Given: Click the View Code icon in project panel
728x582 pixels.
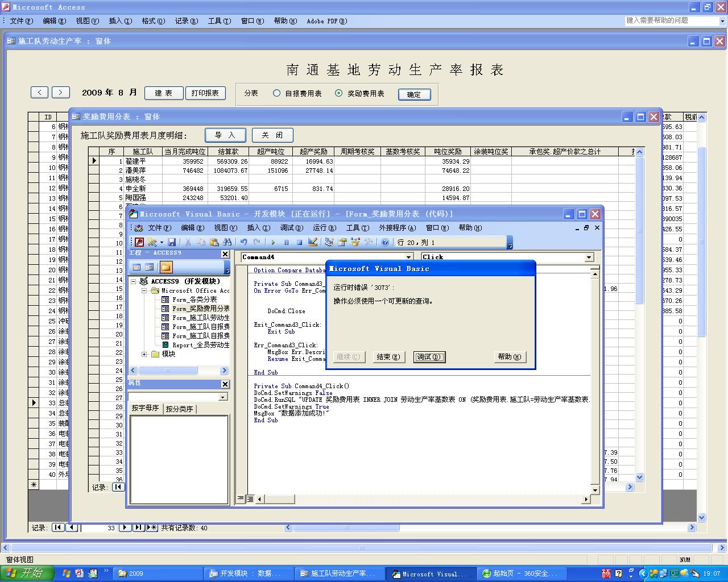Looking at the screenshot, I should tap(136, 267).
